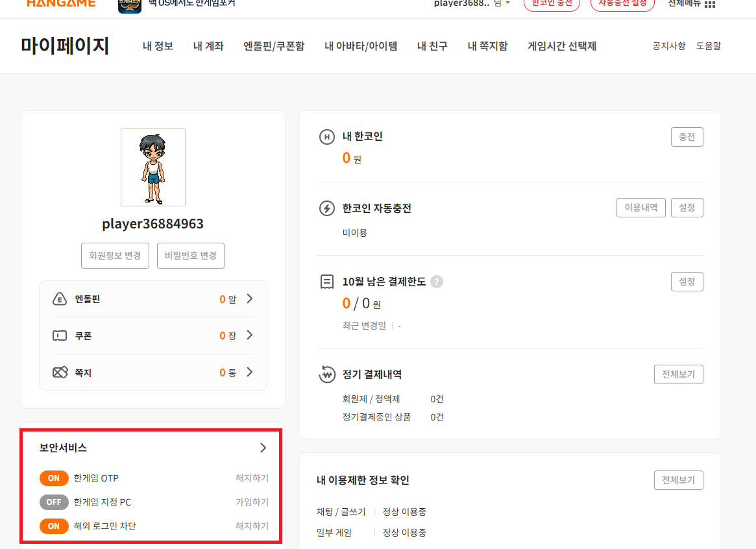The image size is (756, 549).
Task: Open the 게임시간 선택제 tab
Action: click(x=562, y=46)
